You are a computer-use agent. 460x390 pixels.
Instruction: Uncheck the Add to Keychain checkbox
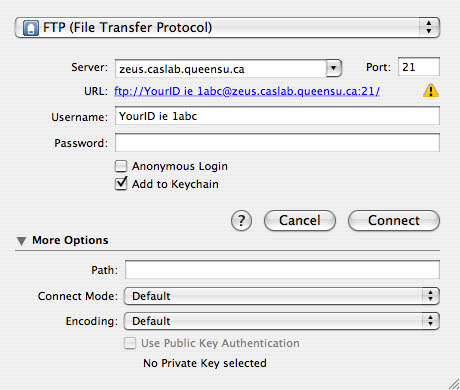pyautogui.click(x=121, y=184)
